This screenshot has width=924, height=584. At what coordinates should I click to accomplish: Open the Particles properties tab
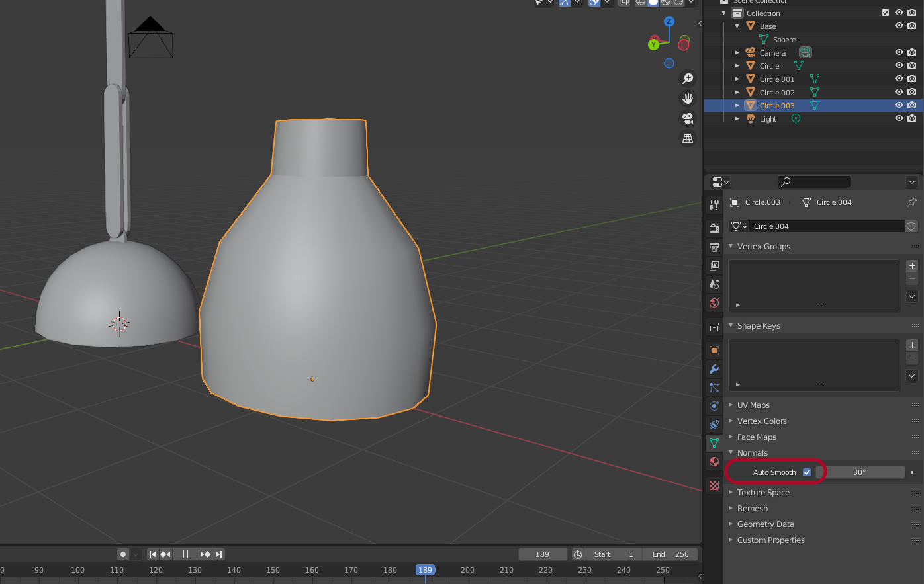(x=714, y=388)
